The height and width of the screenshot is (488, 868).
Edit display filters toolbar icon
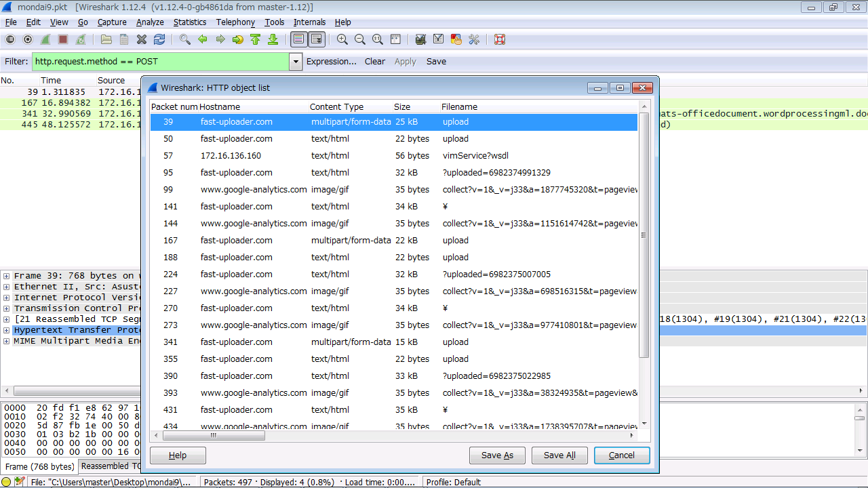(438, 39)
